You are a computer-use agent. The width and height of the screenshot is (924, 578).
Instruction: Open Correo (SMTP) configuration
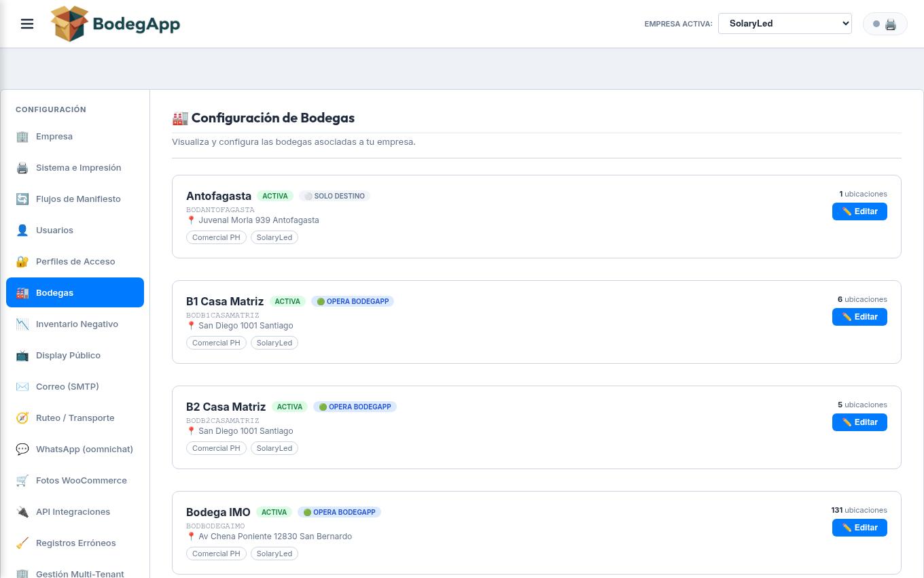click(x=75, y=386)
